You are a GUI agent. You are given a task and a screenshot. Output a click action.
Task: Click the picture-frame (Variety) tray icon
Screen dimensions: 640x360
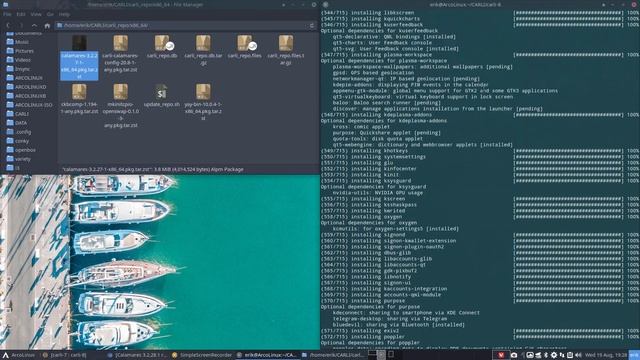529,355
